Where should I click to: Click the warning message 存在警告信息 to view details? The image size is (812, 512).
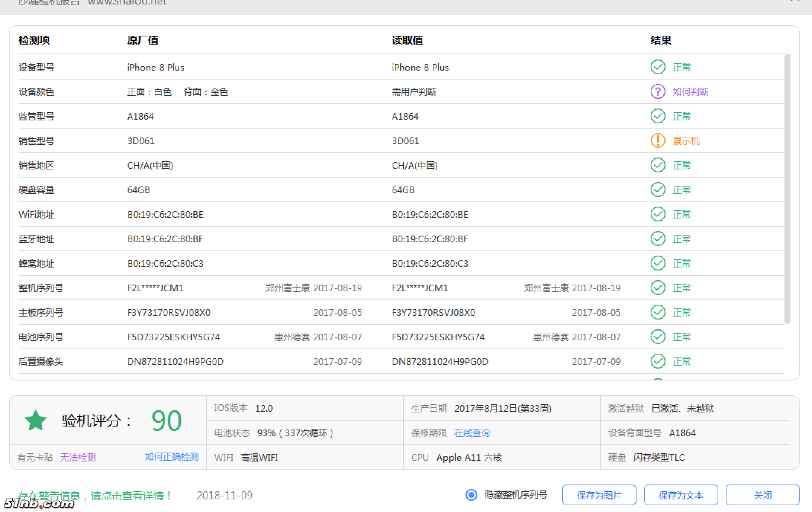[95, 495]
